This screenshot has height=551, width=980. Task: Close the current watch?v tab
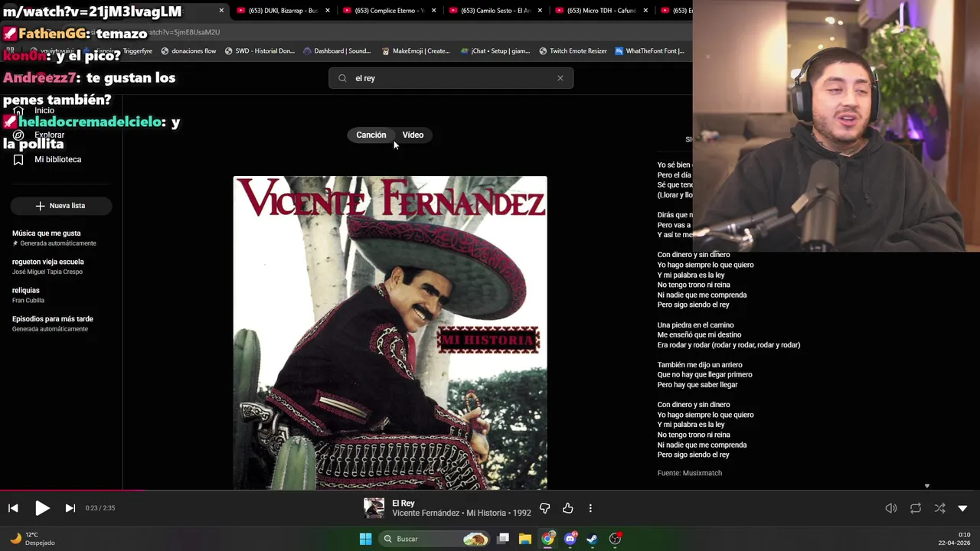coord(221,11)
